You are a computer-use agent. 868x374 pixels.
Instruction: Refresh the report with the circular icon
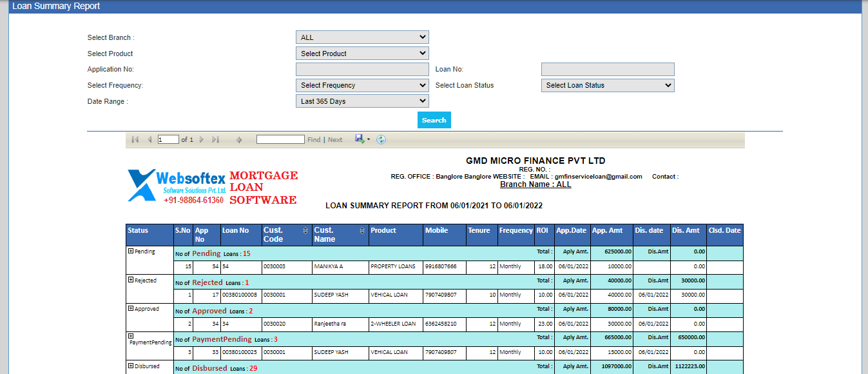click(381, 139)
